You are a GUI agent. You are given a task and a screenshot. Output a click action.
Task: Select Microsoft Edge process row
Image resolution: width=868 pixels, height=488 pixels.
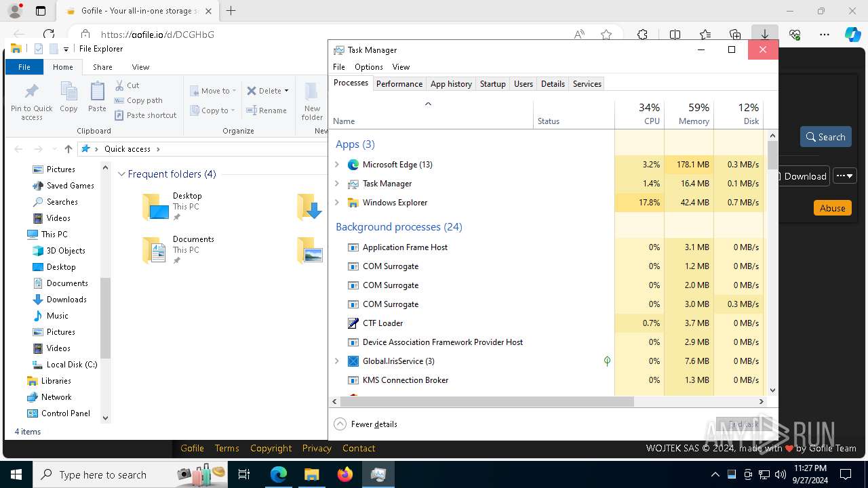click(x=472, y=165)
